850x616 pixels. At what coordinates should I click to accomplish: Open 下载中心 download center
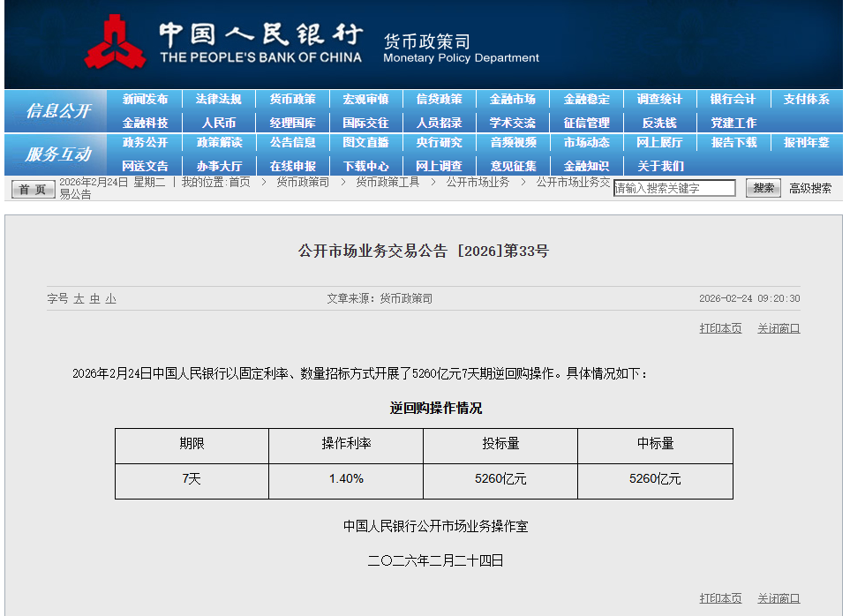365,166
